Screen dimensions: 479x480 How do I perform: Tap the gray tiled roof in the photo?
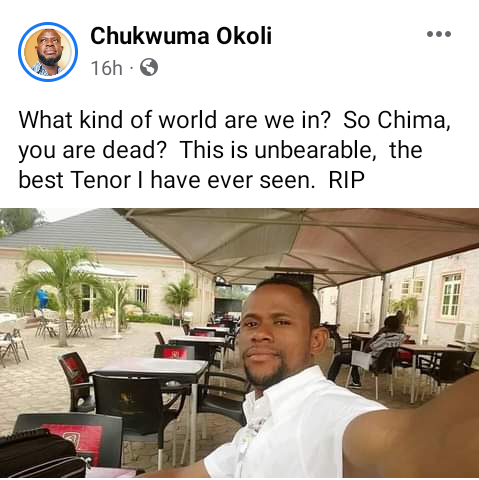[90, 233]
